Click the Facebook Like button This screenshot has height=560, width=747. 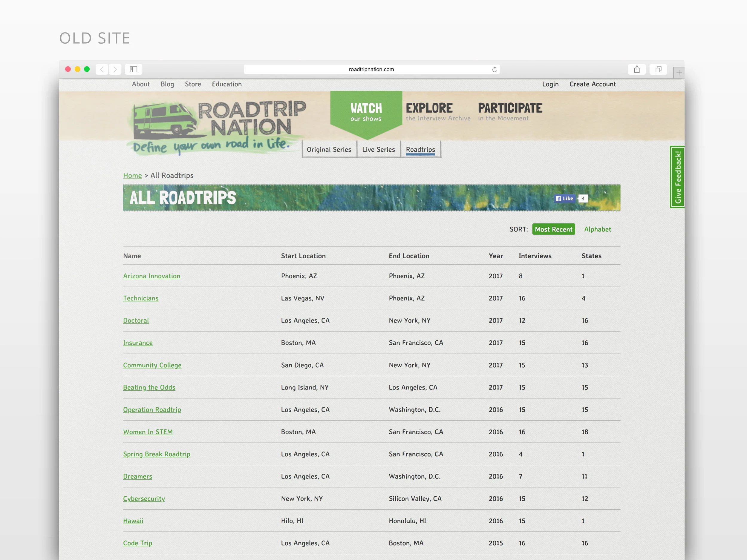[x=565, y=199]
